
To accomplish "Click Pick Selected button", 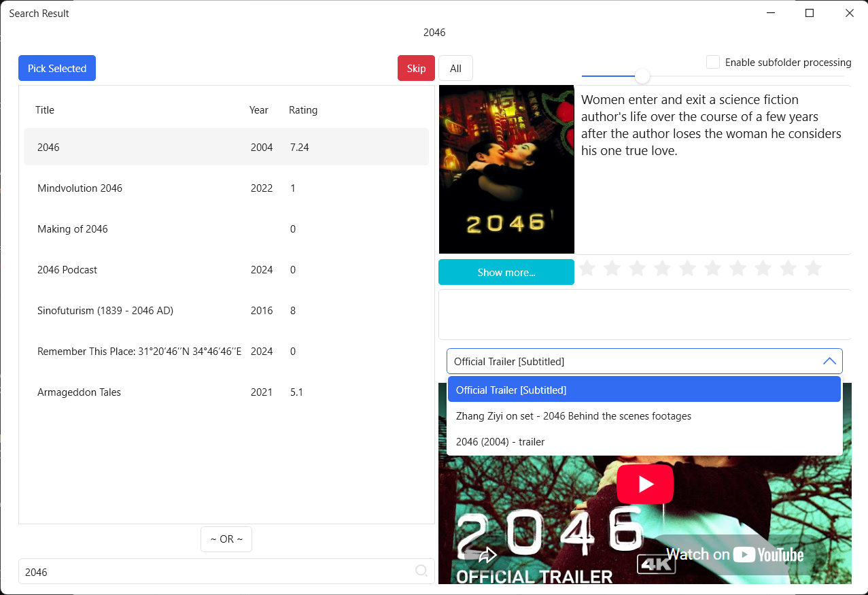I will pos(57,68).
